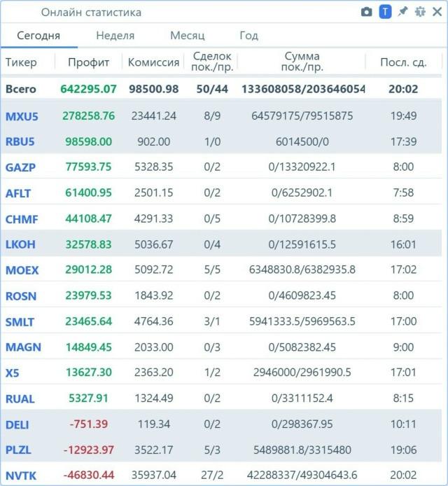This screenshot has width=448, height=486.
Task: Click MOEX sum 6348830.8/6382935.8
Action: (x=302, y=270)
